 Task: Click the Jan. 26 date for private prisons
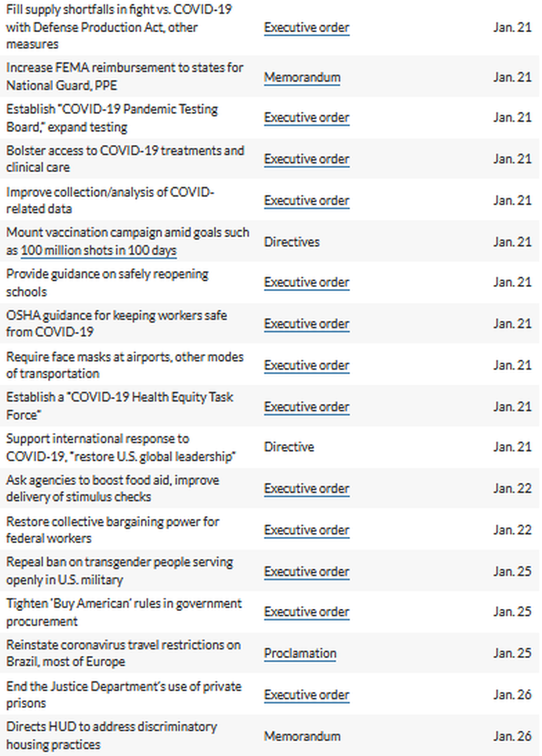[512, 695]
